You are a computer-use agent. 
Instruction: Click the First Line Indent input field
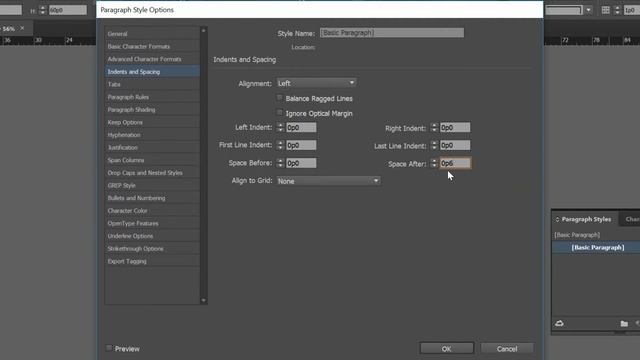coord(301,145)
